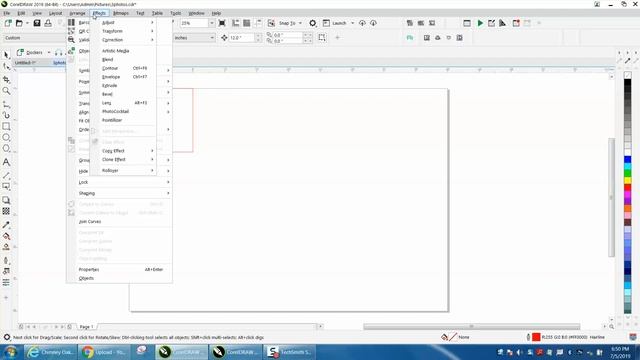Select the Ellipse tool
This screenshot has height=360, width=640.
click(x=6, y=138)
